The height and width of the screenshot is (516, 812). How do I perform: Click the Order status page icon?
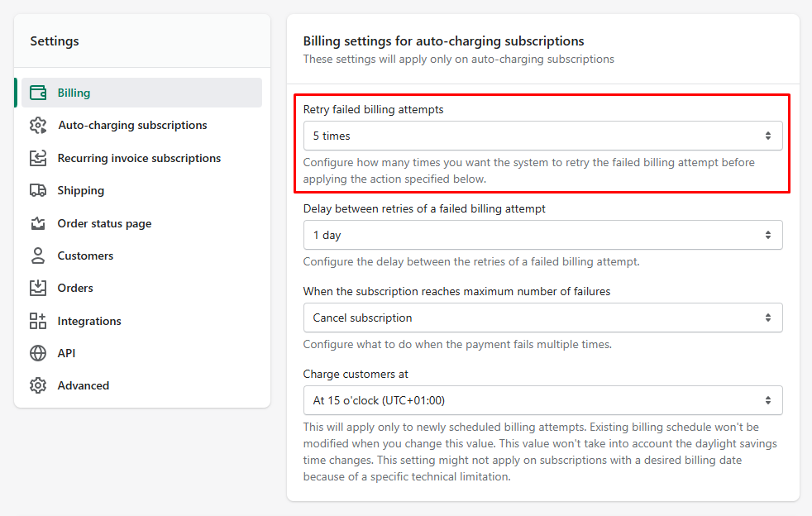click(x=38, y=223)
